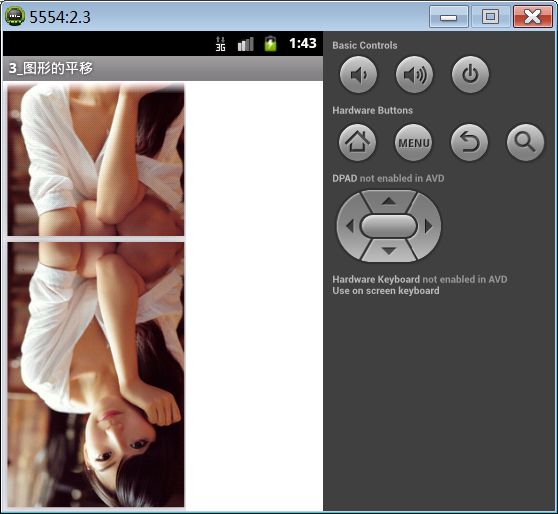This screenshot has height=514, width=558.
Task: Maximize the emulator window
Action: click(490, 17)
